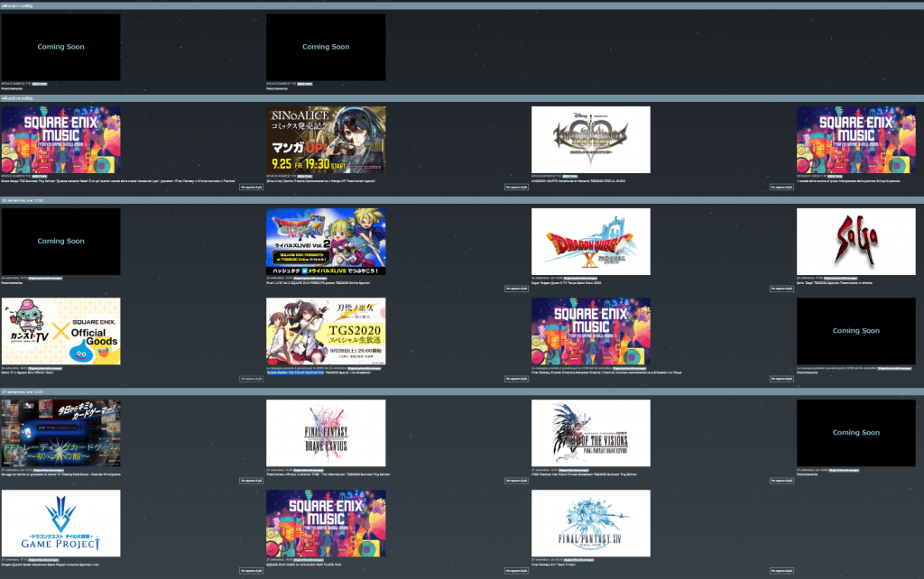Click 'Per saperne di più' under FF Trading Card card

pyautogui.click(x=251, y=481)
